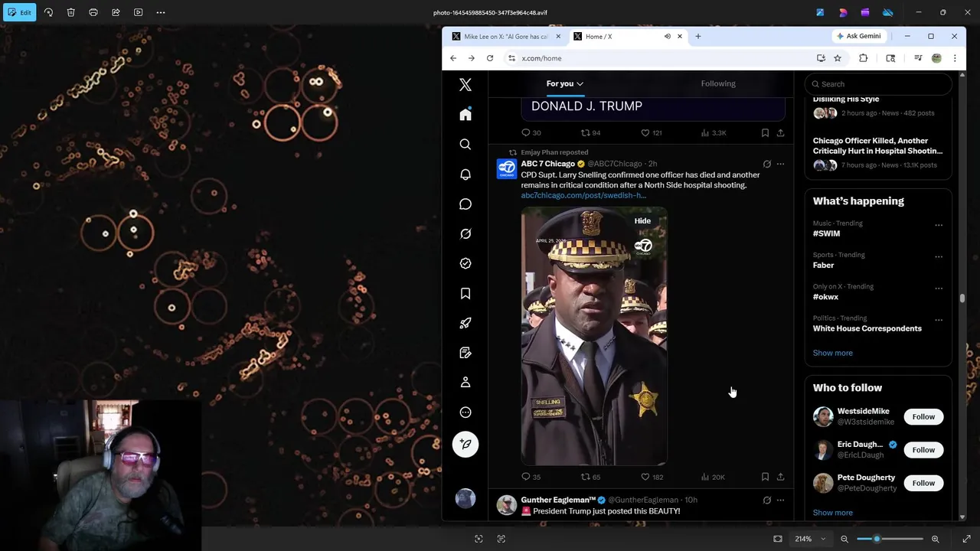The height and width of the screenshot is (551, 980).
Task: Open Photos more options ellipsis menu
Action: (x=161, y=12)
